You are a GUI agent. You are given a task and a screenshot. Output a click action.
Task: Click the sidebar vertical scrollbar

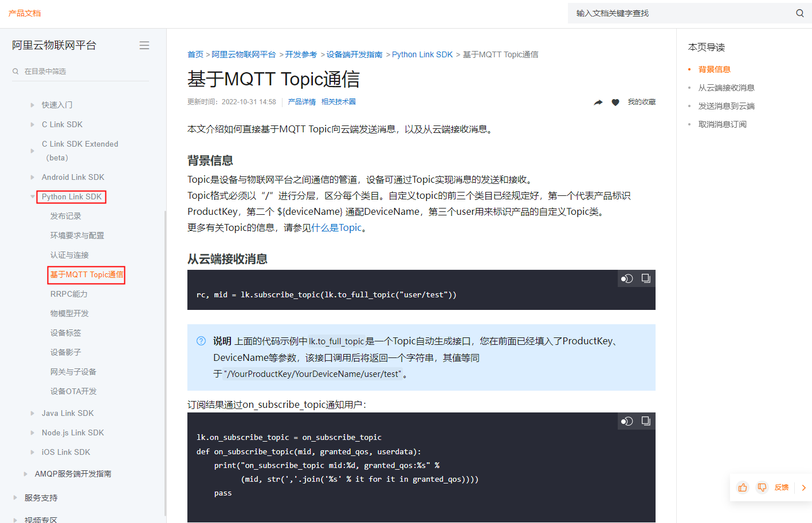[x=165, y=364]
